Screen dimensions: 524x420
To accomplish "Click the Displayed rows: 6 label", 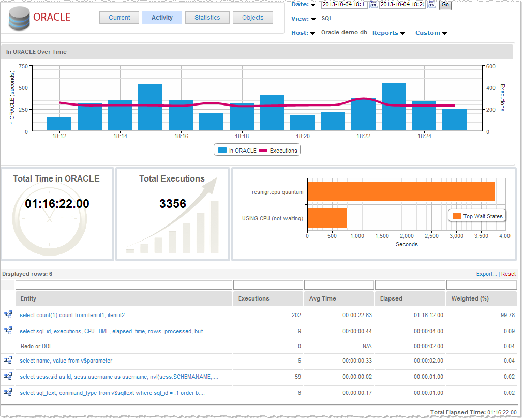I will click(x=27, y=274).
